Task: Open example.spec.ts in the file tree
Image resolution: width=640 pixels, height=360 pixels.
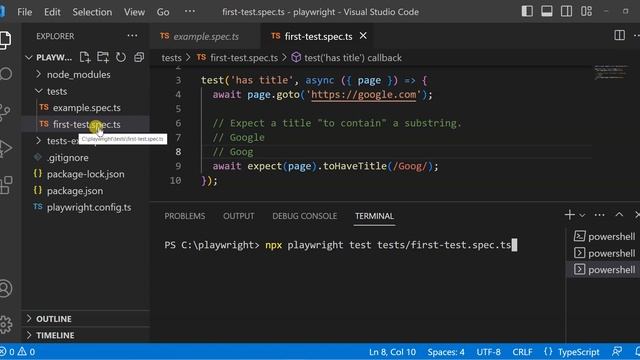Action: [x=87, y=108]
